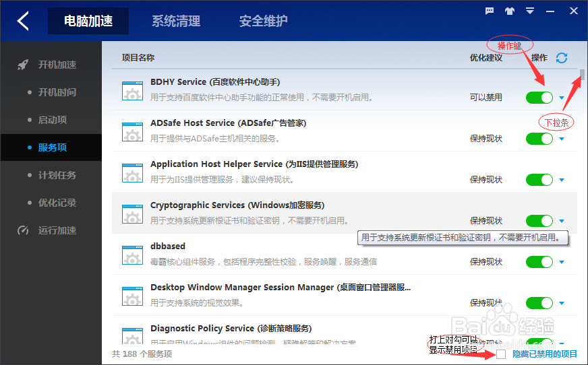Click the gauge icon beside 运行加速
588x365 pixels.
(x=23, y=230)
